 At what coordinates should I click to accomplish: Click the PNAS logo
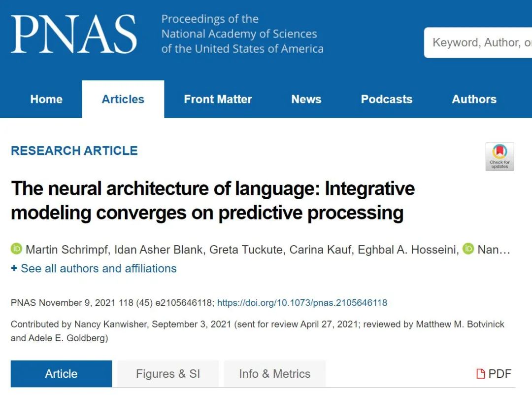point(73,34)
